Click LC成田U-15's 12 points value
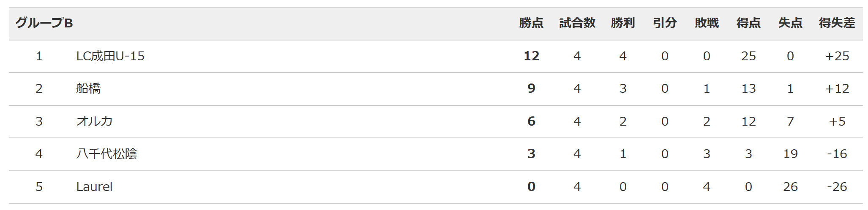This screenshot has height=210, width=868. pos(531,56)
